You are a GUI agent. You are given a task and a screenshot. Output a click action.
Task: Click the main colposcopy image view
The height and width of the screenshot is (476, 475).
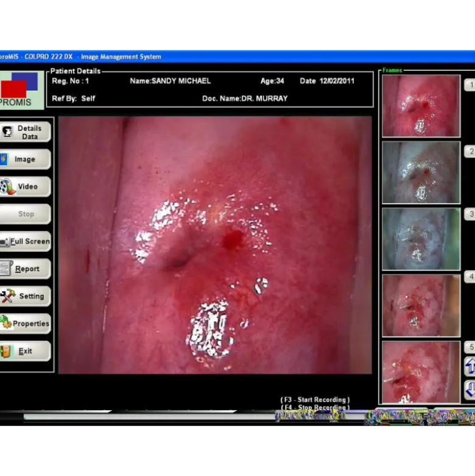tap(215, 245)
